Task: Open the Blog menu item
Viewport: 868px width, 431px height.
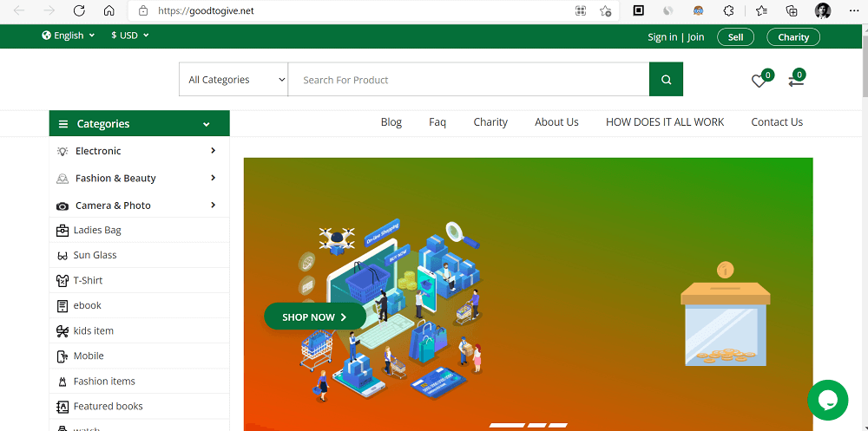Action: pos(391,122)
